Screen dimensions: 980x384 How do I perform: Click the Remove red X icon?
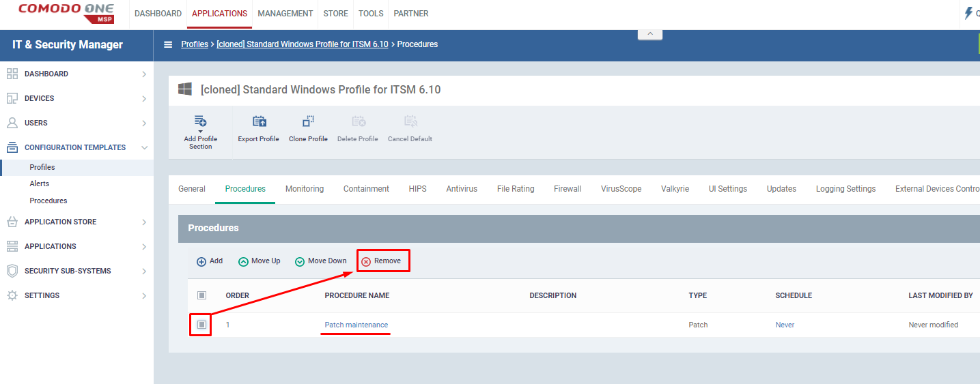(366, 261)
